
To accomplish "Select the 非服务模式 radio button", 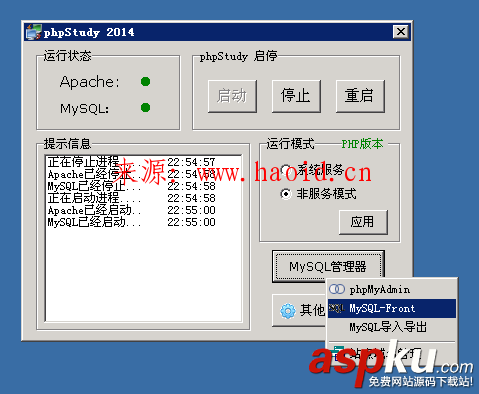I will pos(286,194).
